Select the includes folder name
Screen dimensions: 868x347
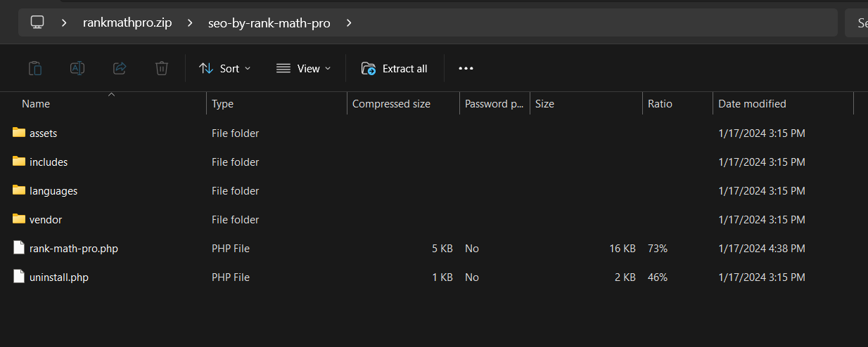point(49,162)
